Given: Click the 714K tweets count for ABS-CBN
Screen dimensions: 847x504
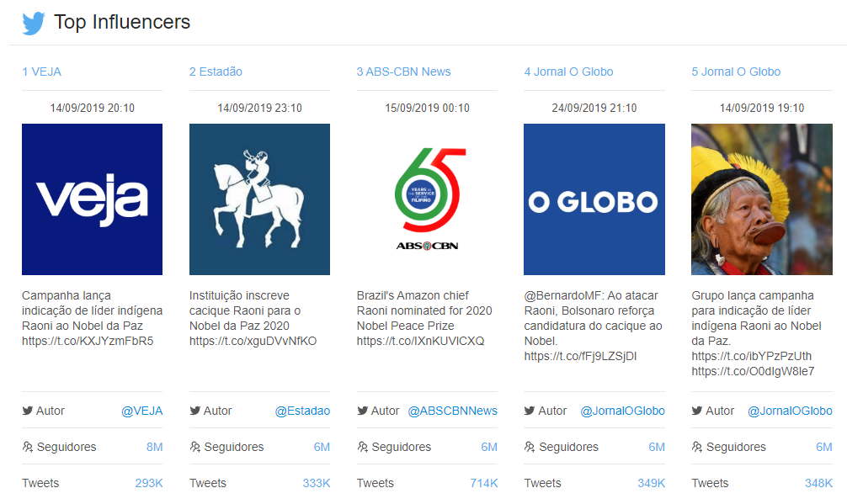Looking at the screenshot, I should point(483,483).
